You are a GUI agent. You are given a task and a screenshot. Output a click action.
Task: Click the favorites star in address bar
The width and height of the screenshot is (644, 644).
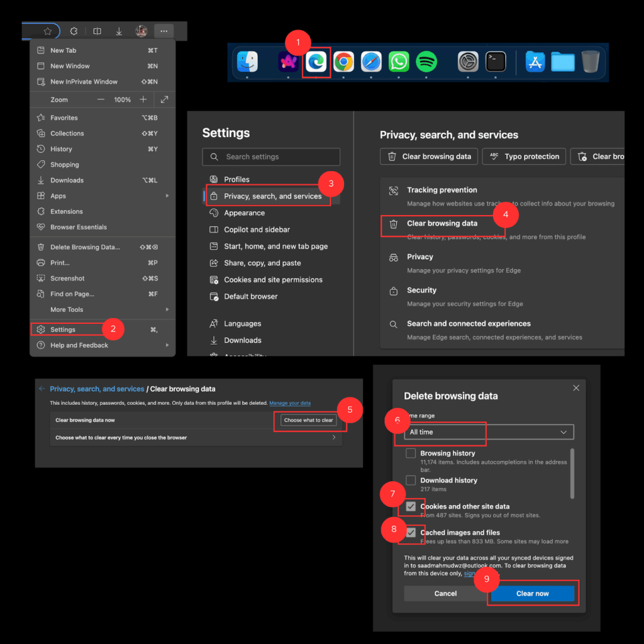tap(48, 31)
